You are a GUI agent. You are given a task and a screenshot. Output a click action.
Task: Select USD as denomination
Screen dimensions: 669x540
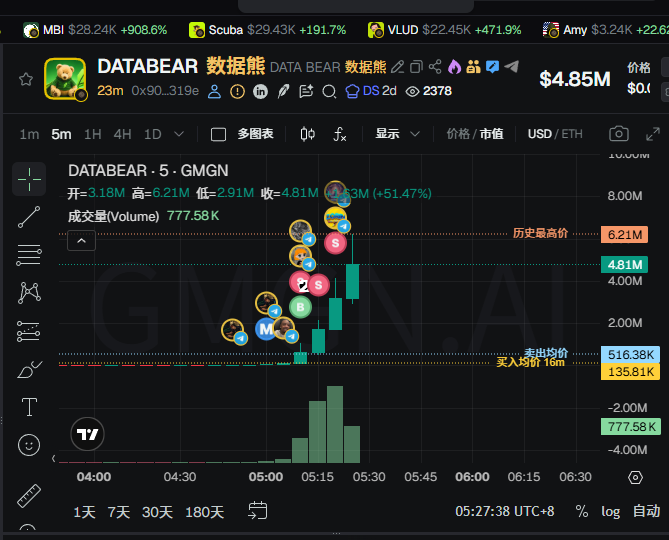(540, 134)
